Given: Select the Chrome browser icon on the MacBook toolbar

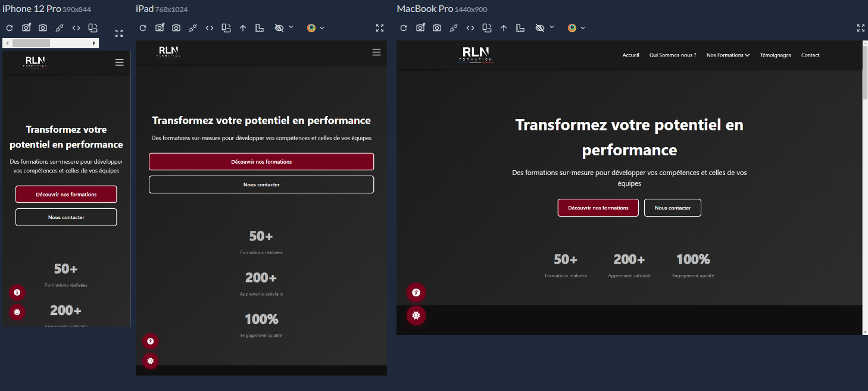Looking at the screenshot, I should click(x=573, y=27).
